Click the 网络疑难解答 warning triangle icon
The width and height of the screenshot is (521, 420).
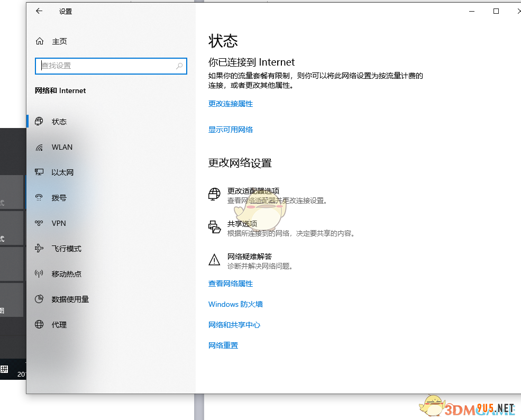pos(214,260)
